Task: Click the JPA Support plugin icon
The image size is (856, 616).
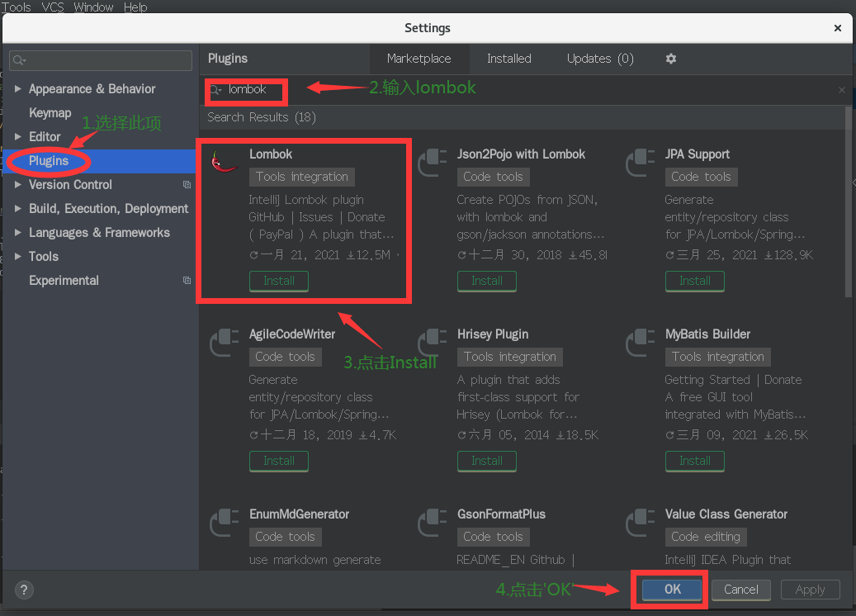Action: click(640, 163)
